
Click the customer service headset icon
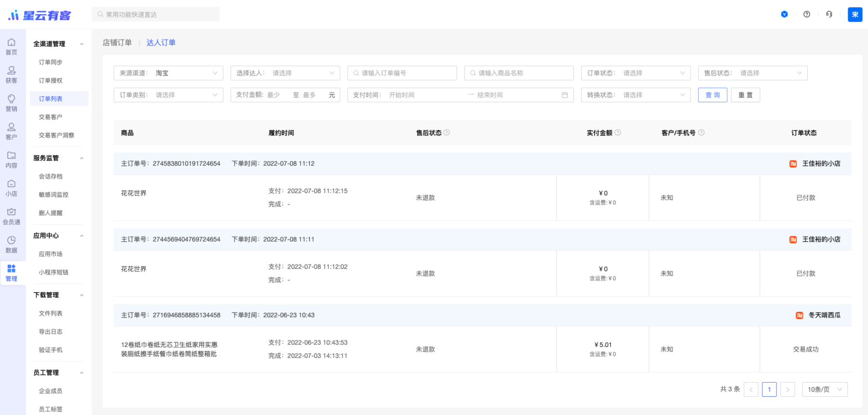(x=829, y=14)
